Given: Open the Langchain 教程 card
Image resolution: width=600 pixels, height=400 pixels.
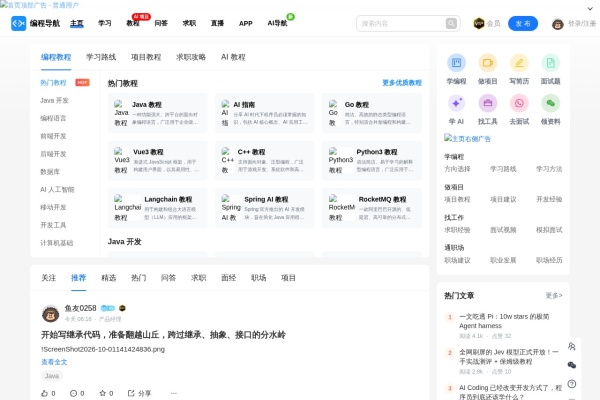Looking at the screenshot, I should pyautogui.click(x=158, y=208).
